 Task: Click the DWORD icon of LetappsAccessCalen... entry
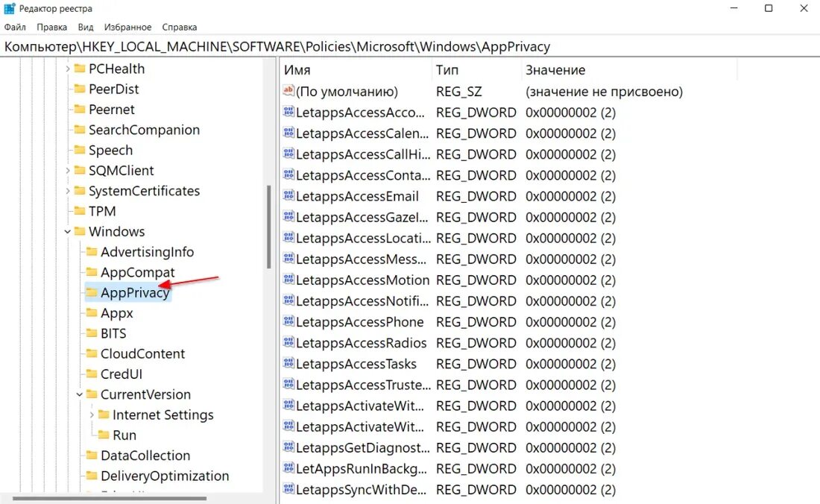coord(288,133)
